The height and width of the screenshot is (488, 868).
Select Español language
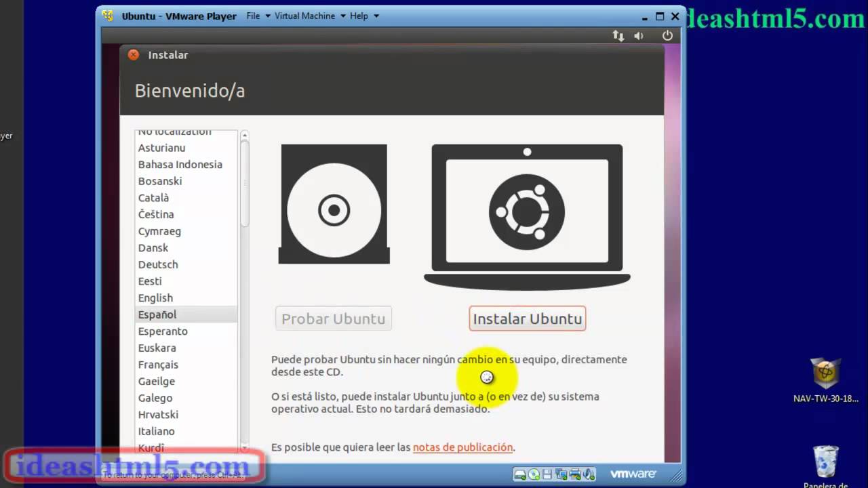click(x=186, y=314)
